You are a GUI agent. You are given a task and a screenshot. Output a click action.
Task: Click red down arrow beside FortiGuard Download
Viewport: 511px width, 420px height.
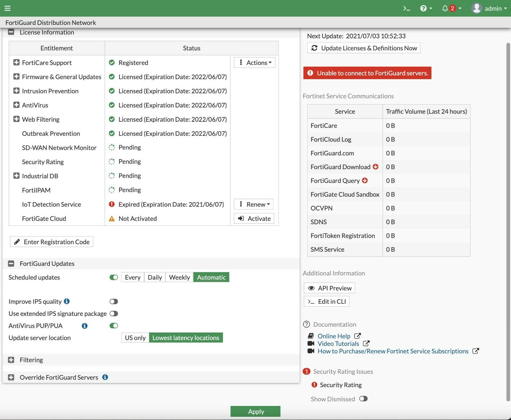pyautogui.click(x=376, y=167)
